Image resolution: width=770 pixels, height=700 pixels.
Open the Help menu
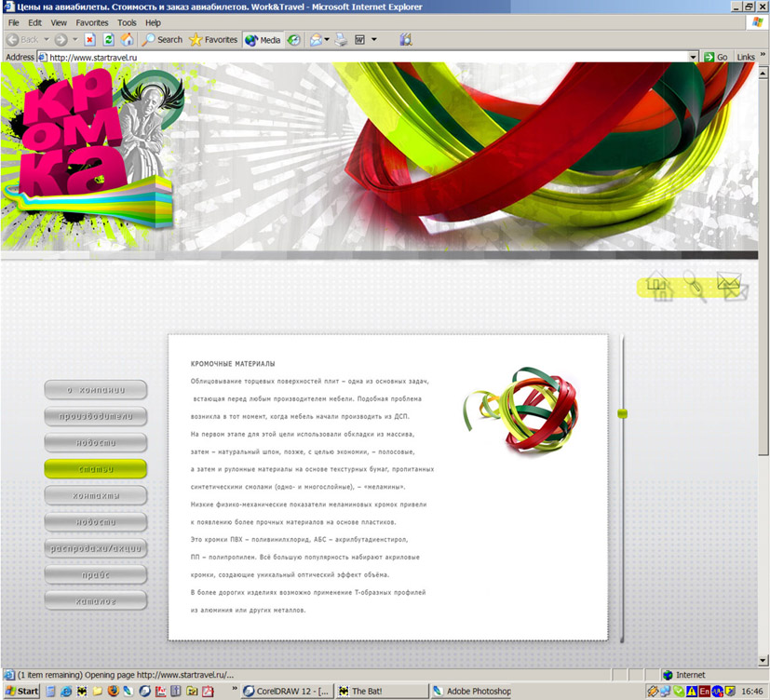tap(153, 22)
